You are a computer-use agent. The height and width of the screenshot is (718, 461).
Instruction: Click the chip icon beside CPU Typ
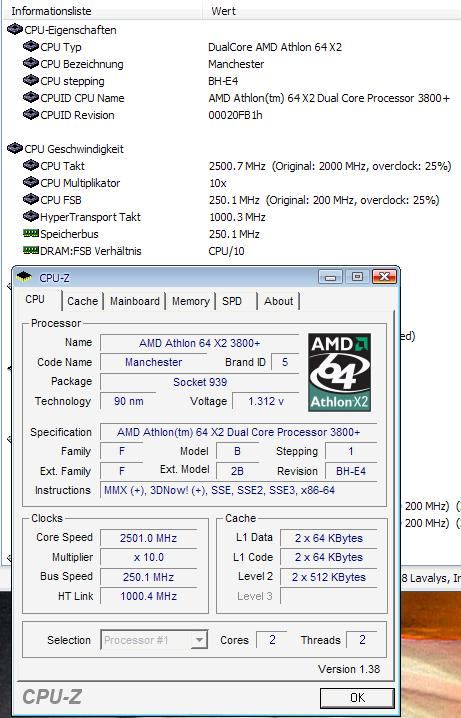tap(31, 46)
